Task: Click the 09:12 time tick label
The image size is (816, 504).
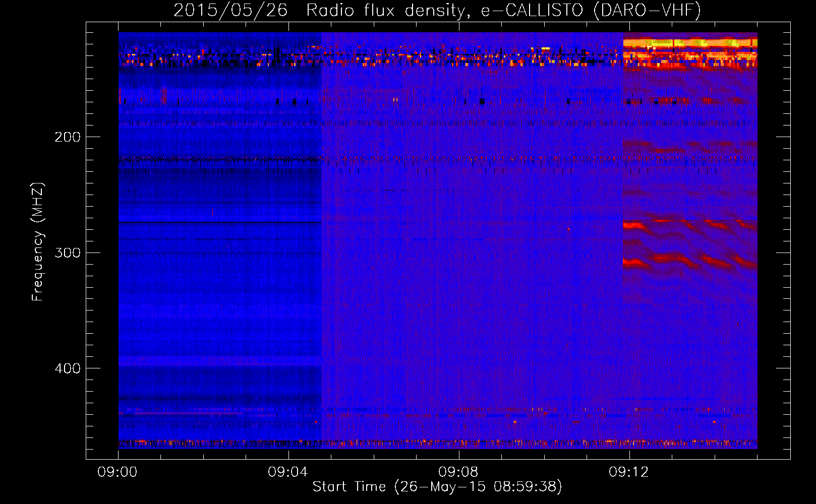Action: click(629, 472)
